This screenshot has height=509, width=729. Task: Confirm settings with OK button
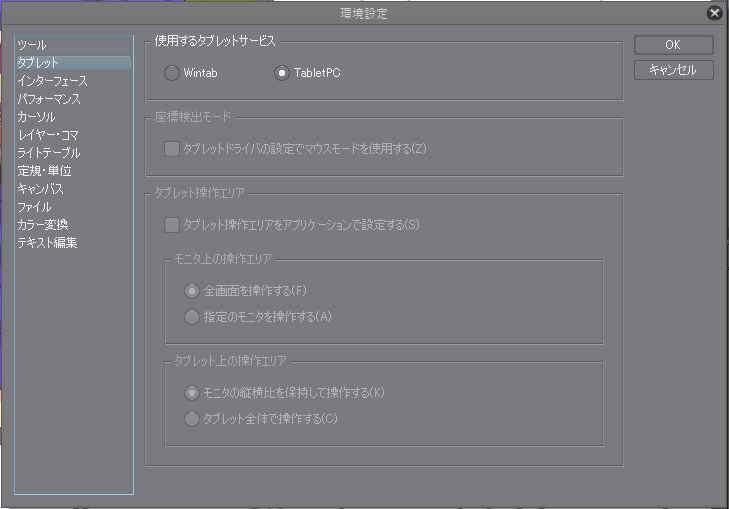(x=673, y=45)
